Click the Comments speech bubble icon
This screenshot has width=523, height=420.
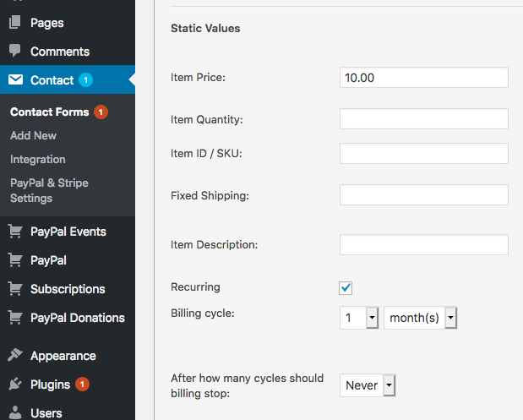[x=14, y=51]
